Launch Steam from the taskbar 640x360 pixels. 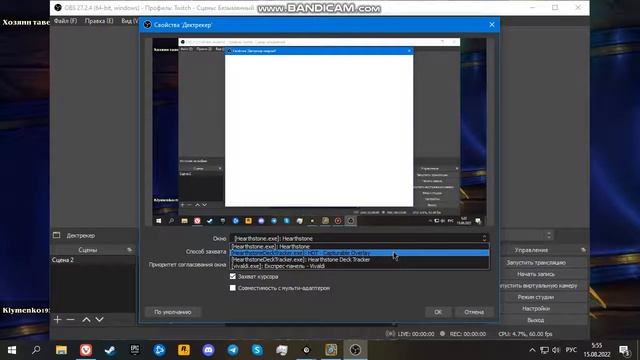pyautogui.click(x=110, y=350)
